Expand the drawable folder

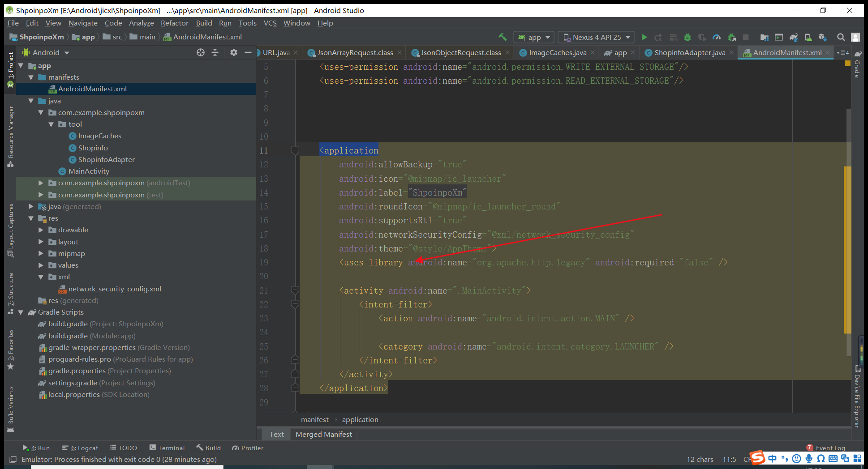click(x=41, y=230)
